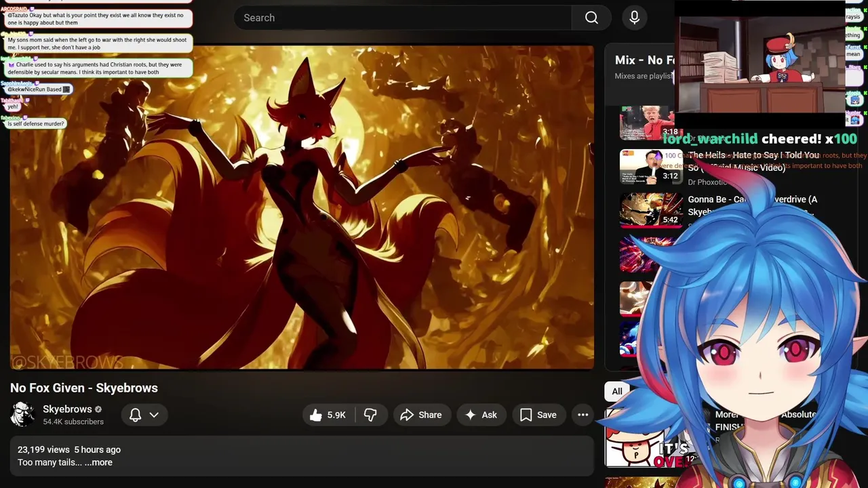The width and height of the screenshot is (868, 488).
Task: Activate voice search microphone
Action: (635, 18)
